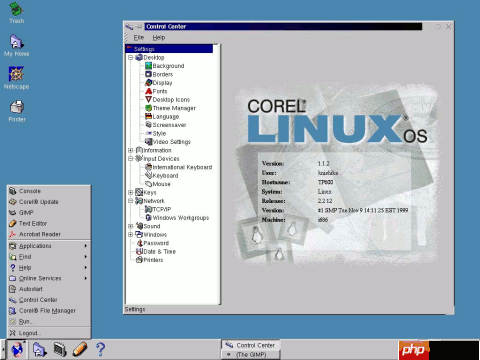This screenshot has height=360, width=480.
Task: Expand the Sound tree branch
Action: pos(131,226)
